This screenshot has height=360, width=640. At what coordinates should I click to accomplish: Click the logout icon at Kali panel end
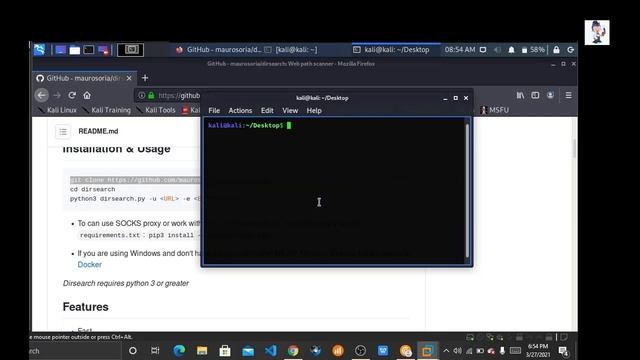(571, 50)
